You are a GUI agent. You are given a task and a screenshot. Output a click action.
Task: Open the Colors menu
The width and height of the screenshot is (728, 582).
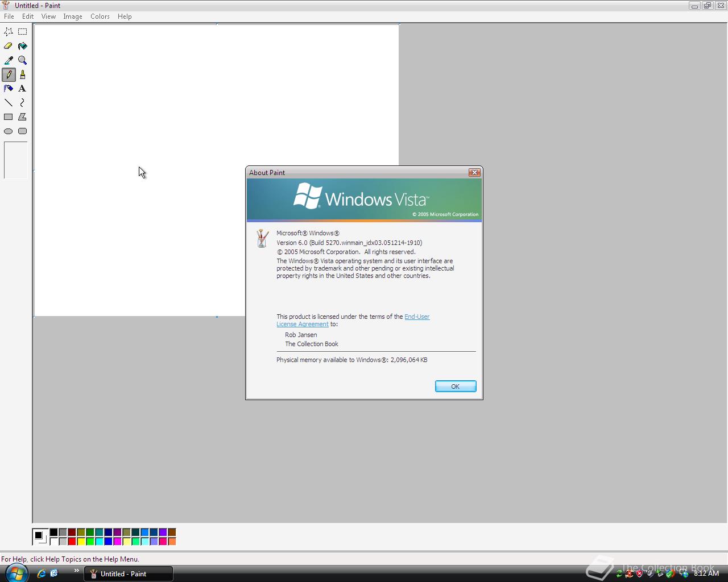click(x=100, y=16)
